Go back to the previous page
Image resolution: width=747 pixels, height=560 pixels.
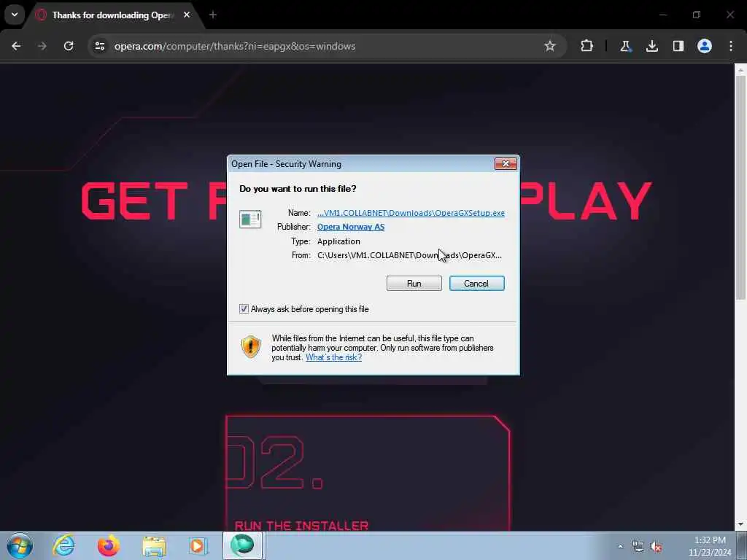point(16,46)
